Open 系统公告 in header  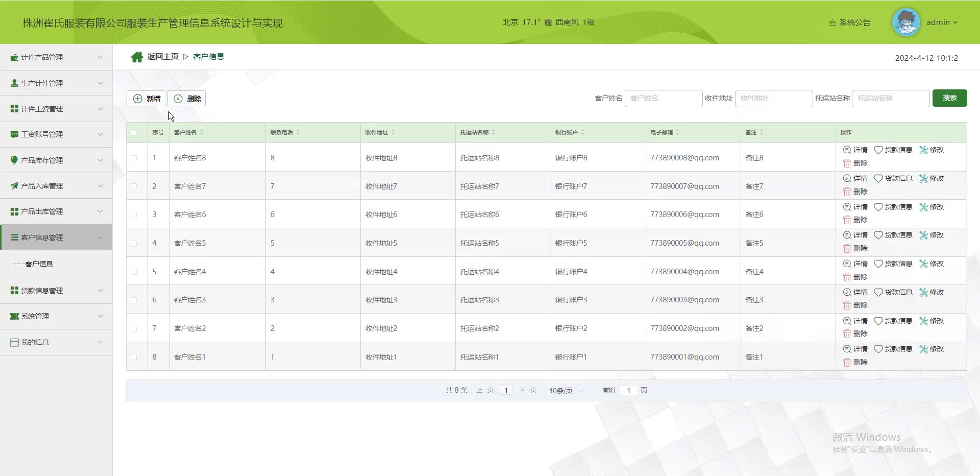pos(850,22)
